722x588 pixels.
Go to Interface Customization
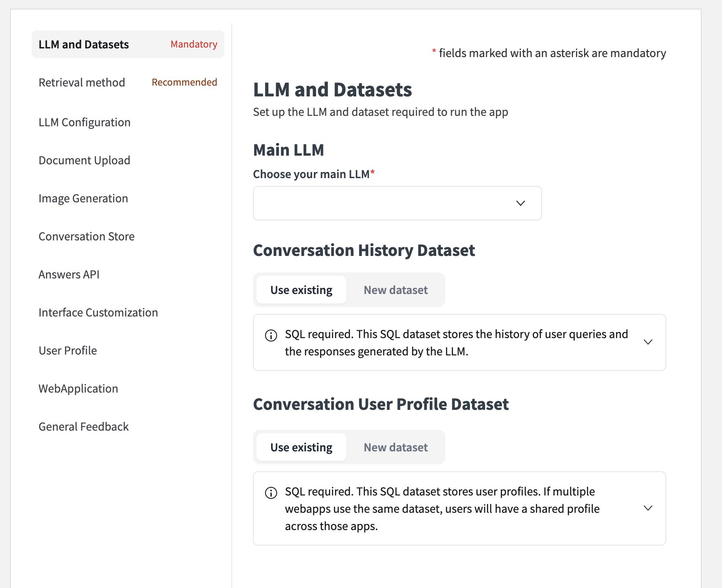[98, 313]
